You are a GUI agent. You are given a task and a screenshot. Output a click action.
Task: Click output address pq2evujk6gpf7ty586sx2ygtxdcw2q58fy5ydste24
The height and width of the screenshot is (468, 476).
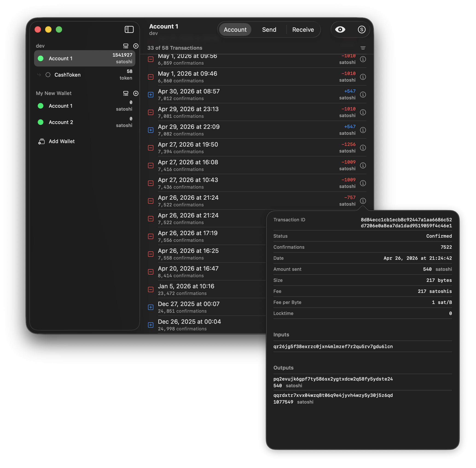tap(333, 379)
